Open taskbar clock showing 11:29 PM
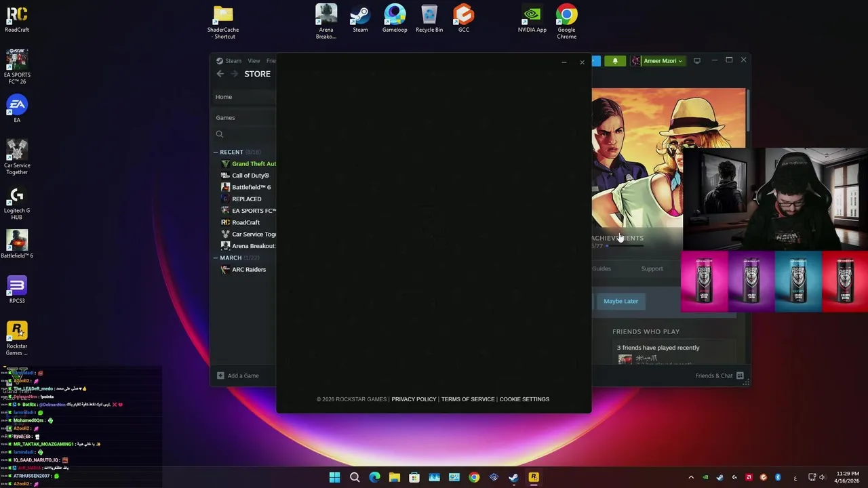868x488 pixels. tap(848, 477)
